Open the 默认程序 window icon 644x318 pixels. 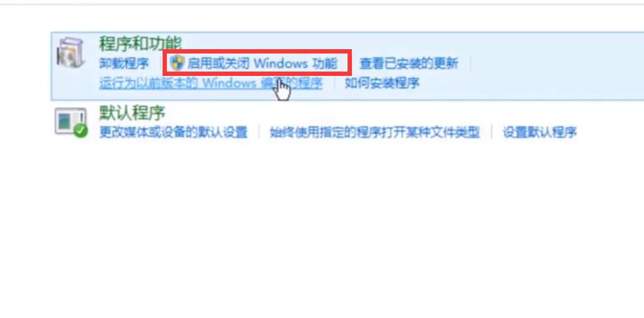(71, 122)
